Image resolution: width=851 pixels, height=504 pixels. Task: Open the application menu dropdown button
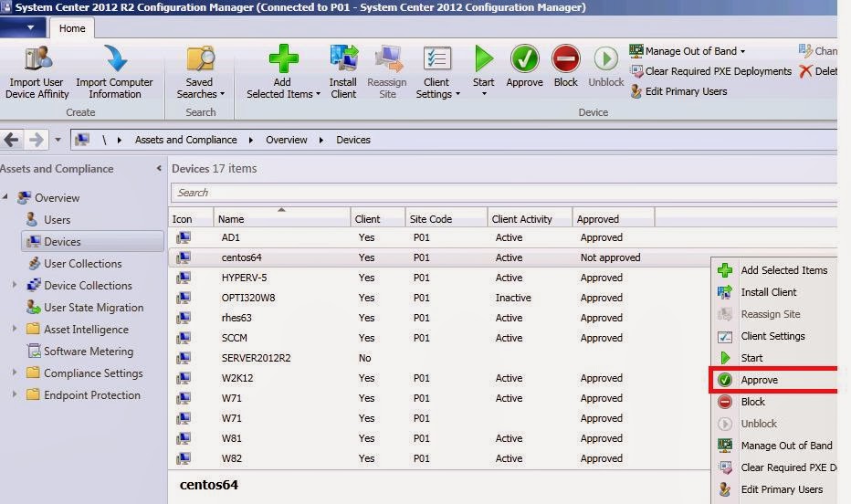(22, 27)
